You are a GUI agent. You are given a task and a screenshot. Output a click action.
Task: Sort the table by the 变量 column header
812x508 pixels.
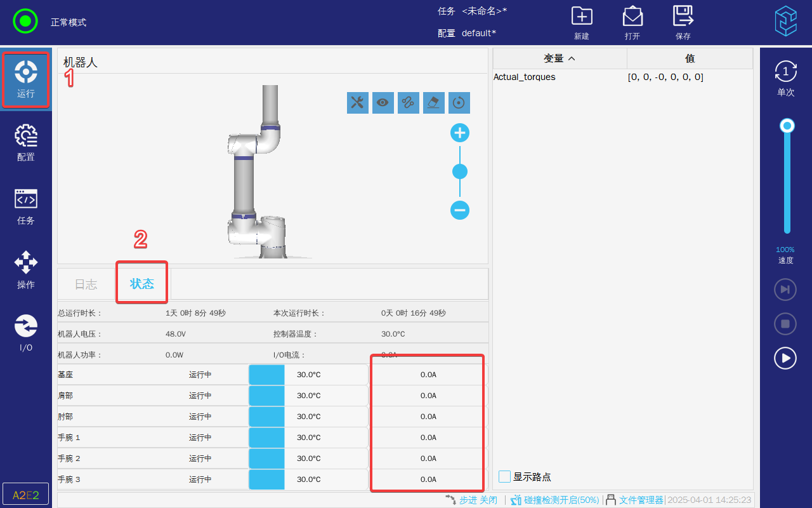[x=560, y=58]
